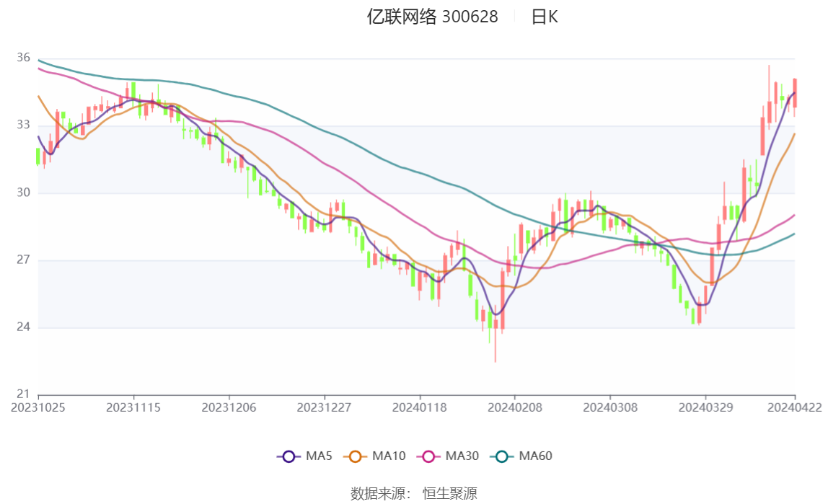Toggle the MA10 legend entry

click(374, 456)
